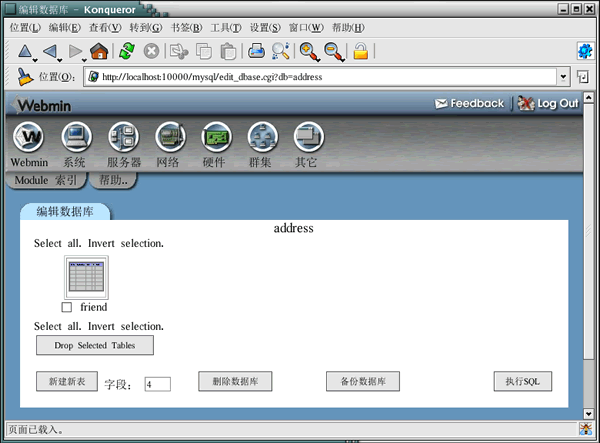Go forward with the Forward arrow icon

pyautogui.click(x=75, y=51)
